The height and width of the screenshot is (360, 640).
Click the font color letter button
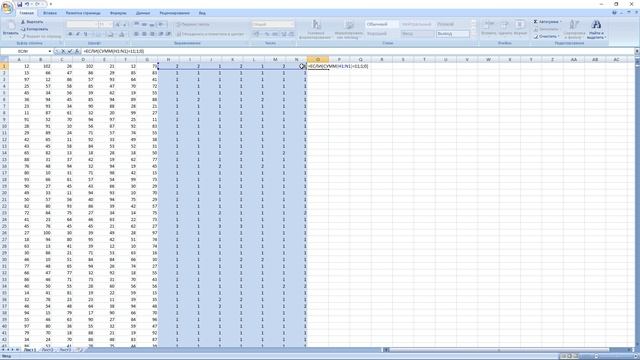(122, 34)
